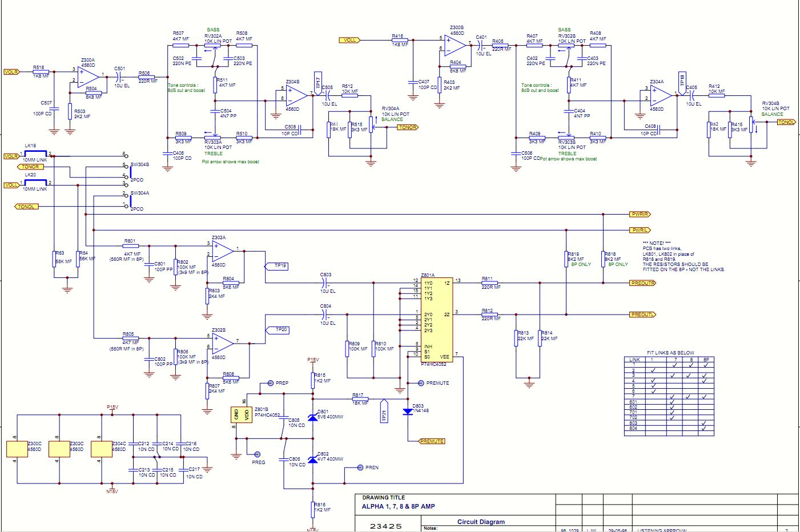Select the SW304A switch label
The image size is (800, 532).
point(140,193)
